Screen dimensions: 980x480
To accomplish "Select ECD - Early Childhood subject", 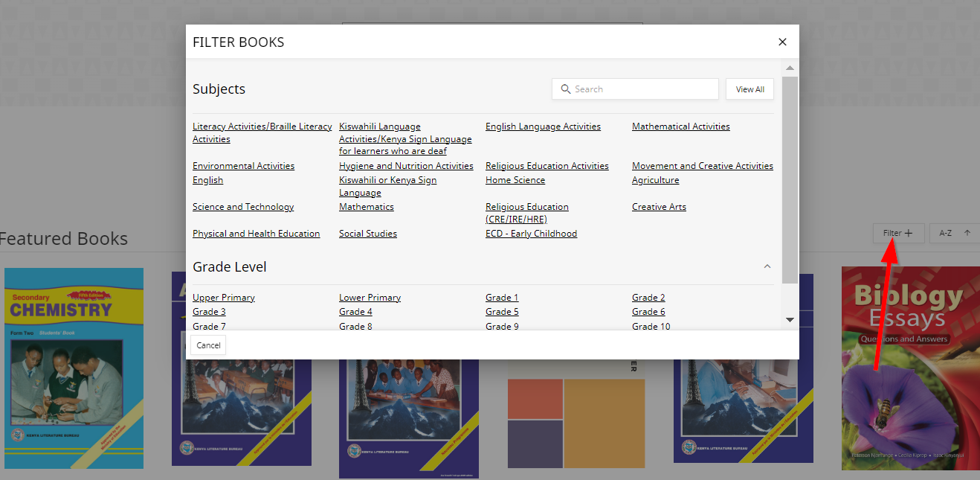I will click(531, 234).
